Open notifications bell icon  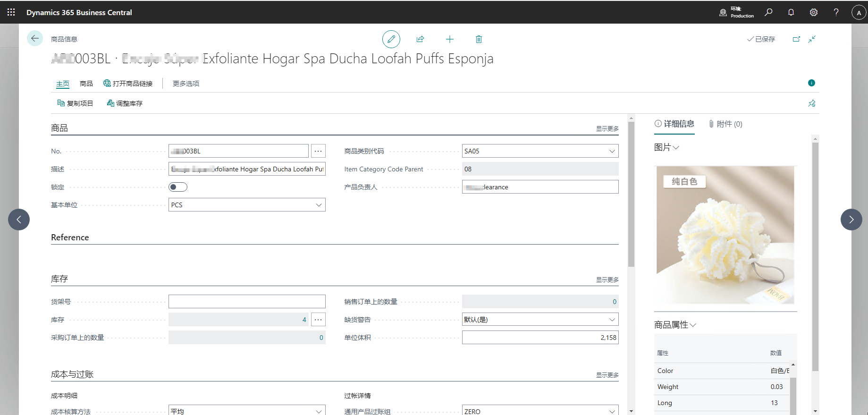(x=791, y=12)
